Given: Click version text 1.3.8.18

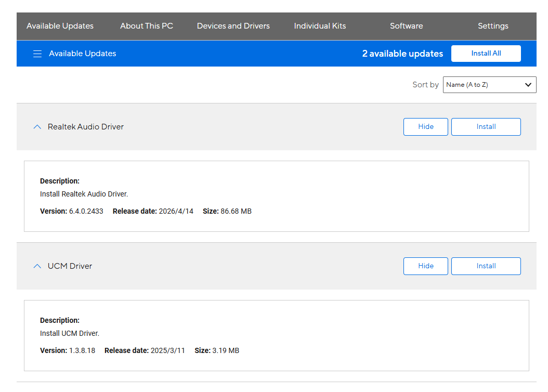Looking at the screenshot, I should [x=82, y=351].
